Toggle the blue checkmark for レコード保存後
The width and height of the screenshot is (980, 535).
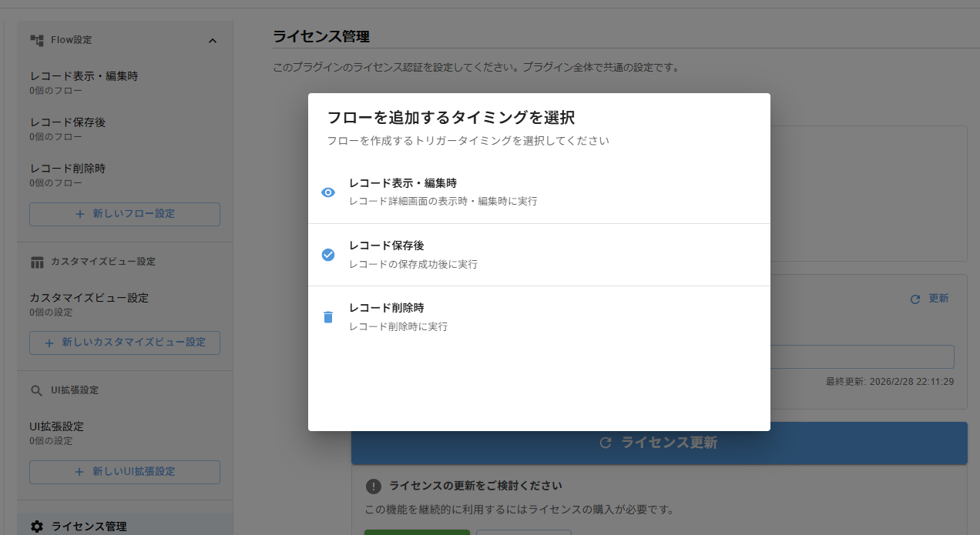pyautogui.click(x=327, y=254)
